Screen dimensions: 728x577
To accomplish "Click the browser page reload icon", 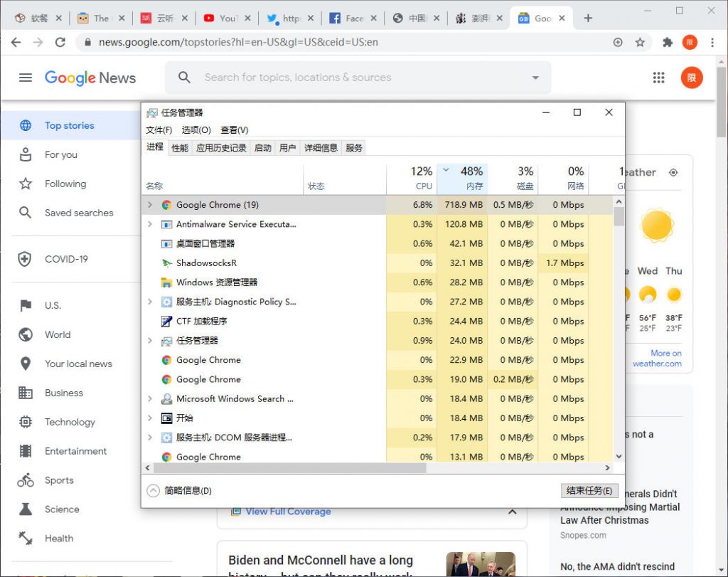I will click(60, 42).
